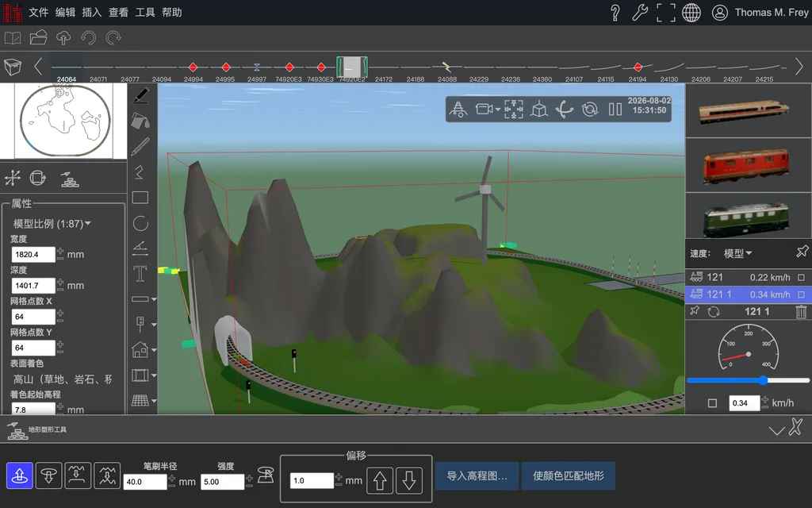
Task: Click the offset up arrow button
Action: pos(380,480)
